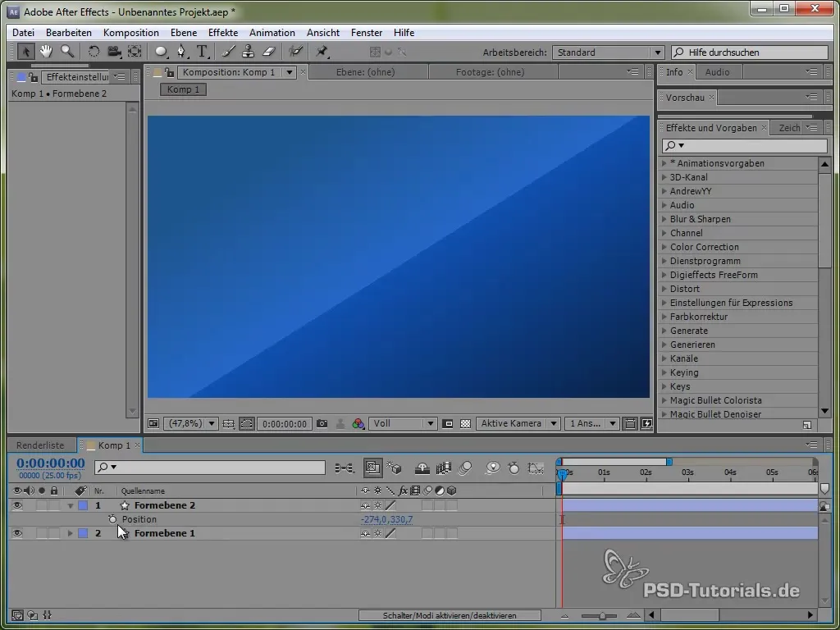Select the Eraser tool

(x=268, y=52)
